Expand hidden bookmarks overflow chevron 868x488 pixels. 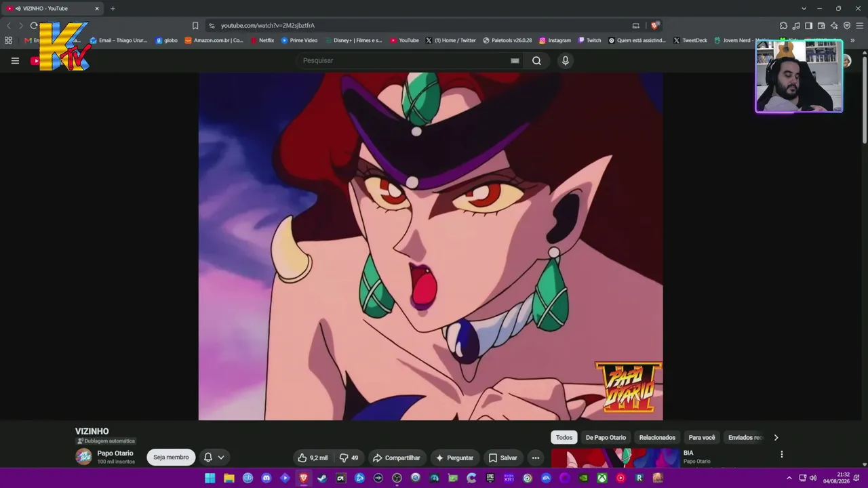point(852,40)
